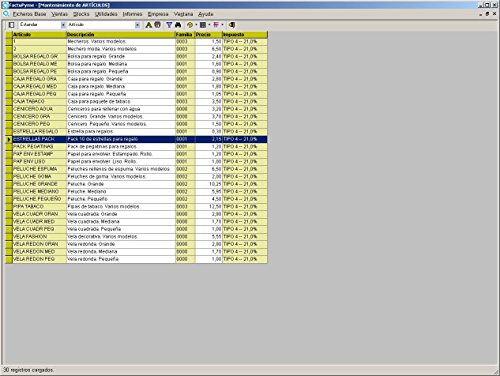Select row marker of CAJA TABACO row
Viewport: 500px width, 376px height.
(x=9, y=101)
